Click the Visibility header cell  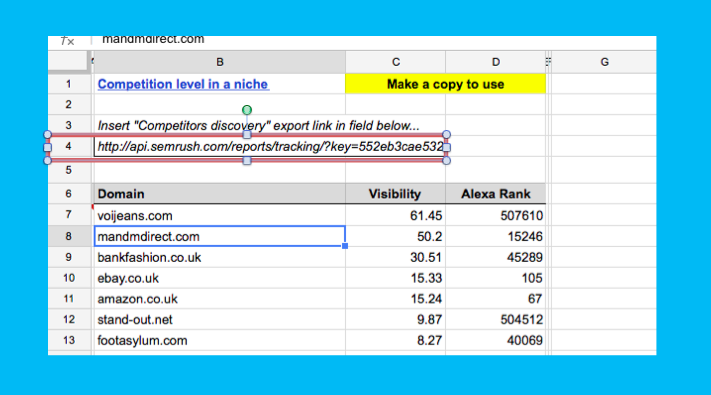(395, 194)
